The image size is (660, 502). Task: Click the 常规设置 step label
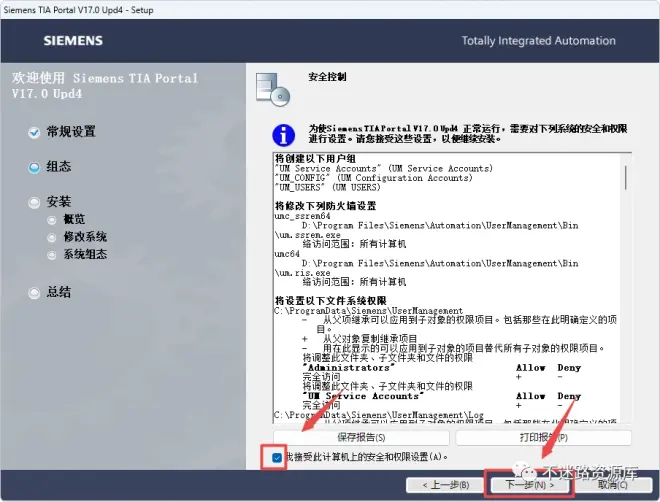71,132
